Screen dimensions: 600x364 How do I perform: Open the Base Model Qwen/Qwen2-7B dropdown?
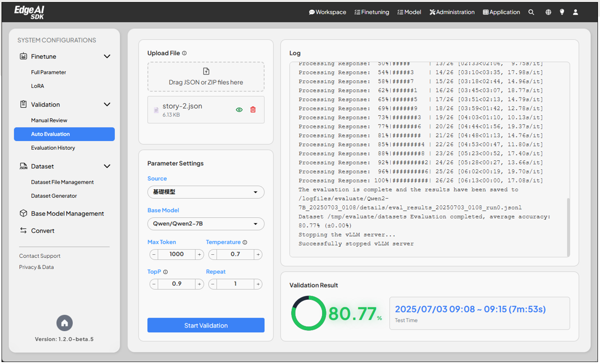(x=206, y=223)
